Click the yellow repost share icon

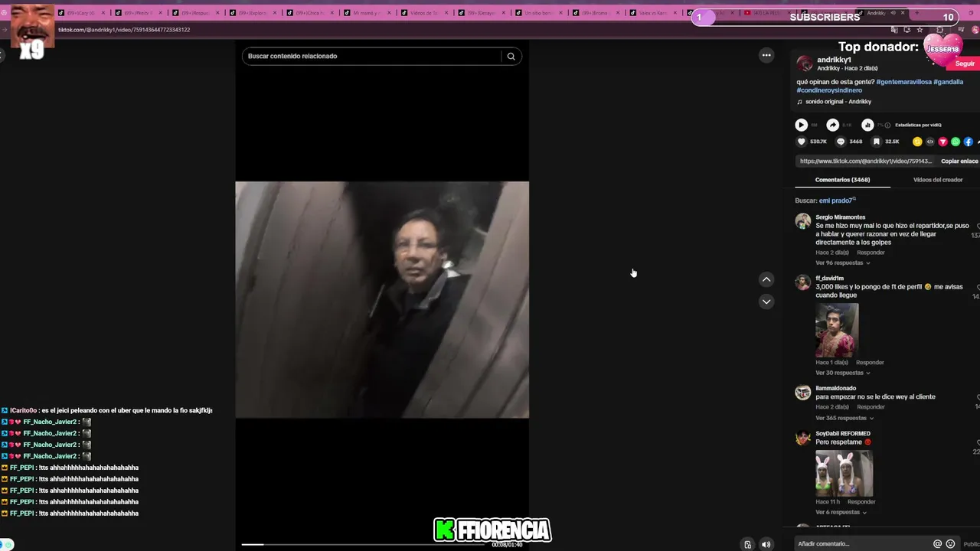[x=917, y=142]
